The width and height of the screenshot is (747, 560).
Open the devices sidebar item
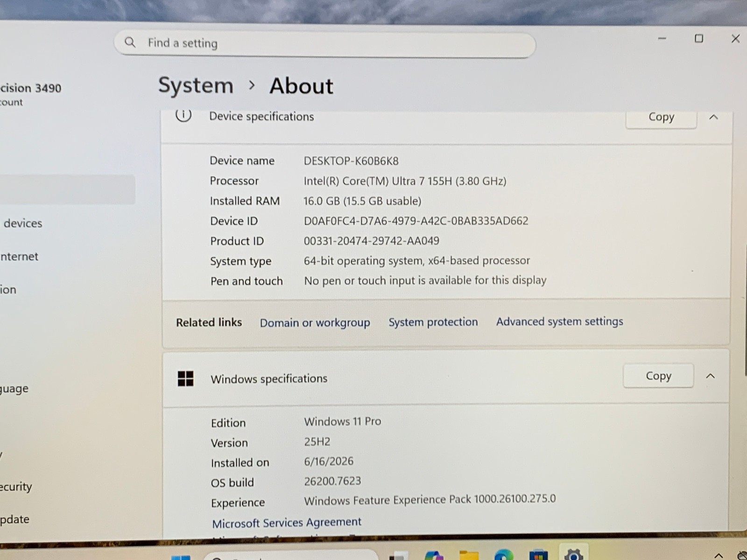pyautogui.click(x=22, y=224)
